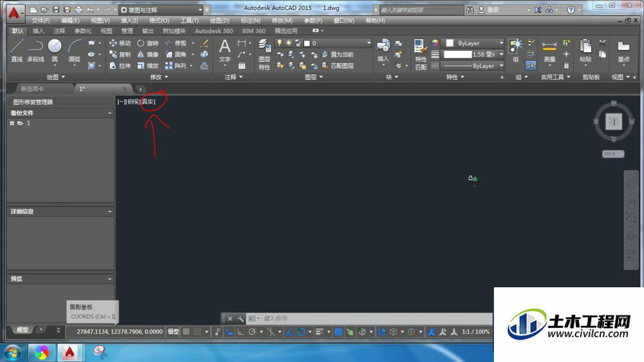This screenshot has height=362, width=644.
Task: Click the Plot (print) icon in quick access toolbar
Action: click(79, 10)
